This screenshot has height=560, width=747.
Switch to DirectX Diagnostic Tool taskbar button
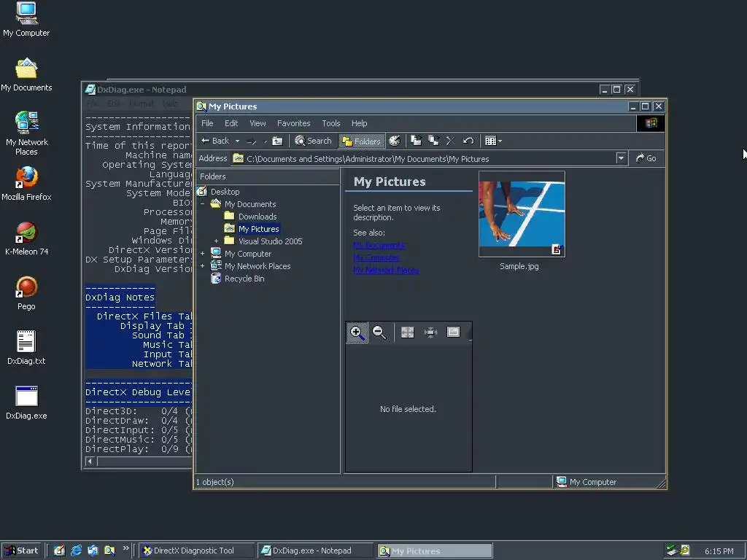(197, 551)
